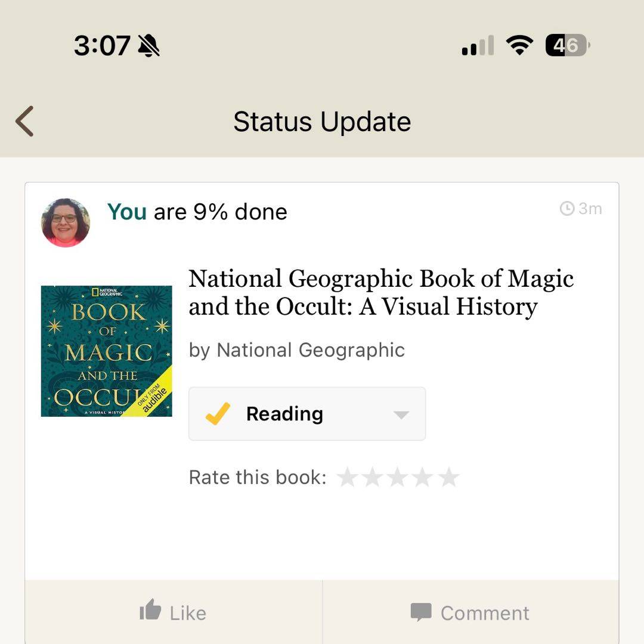Tap the "You" profile link
This screenshot has height=644, width=644.
click(x=126, y=212)
